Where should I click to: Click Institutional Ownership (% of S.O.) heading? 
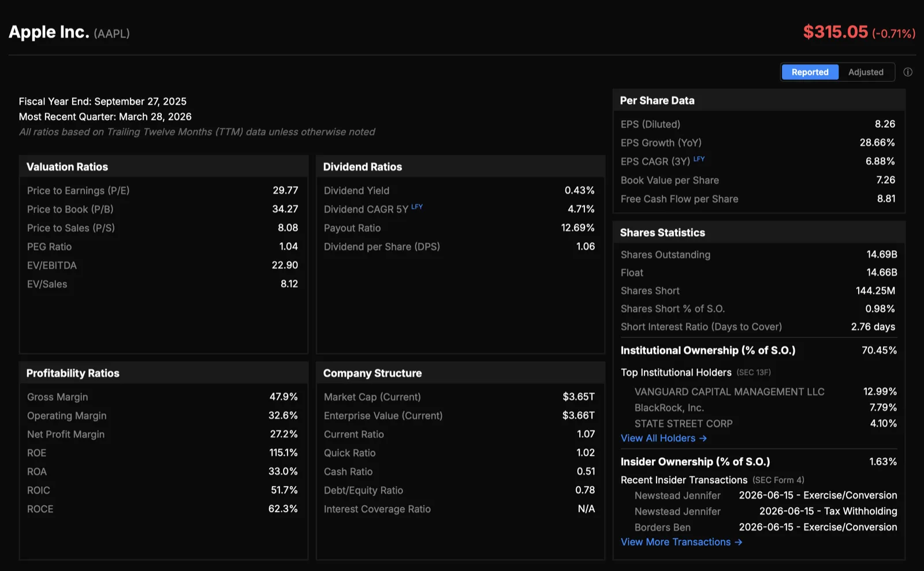[708, 350]
